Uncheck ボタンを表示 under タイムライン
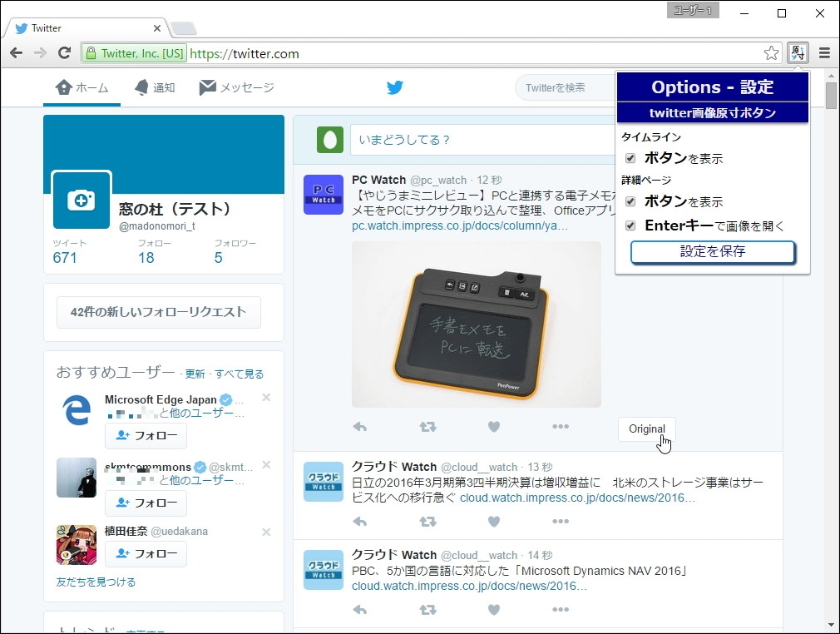Image resolution: width=840 pixels, height=634 pixels. pyautogui.click(x=630, y=158)
